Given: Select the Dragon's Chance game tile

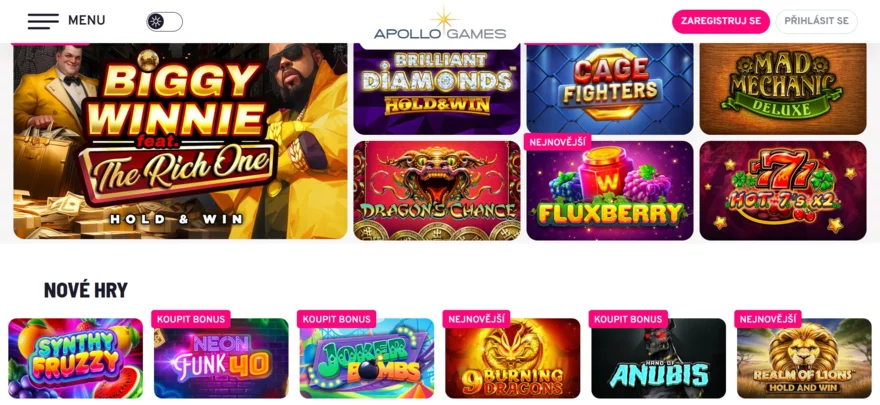Looking at the screenshot, I should [x=437, y=191].
